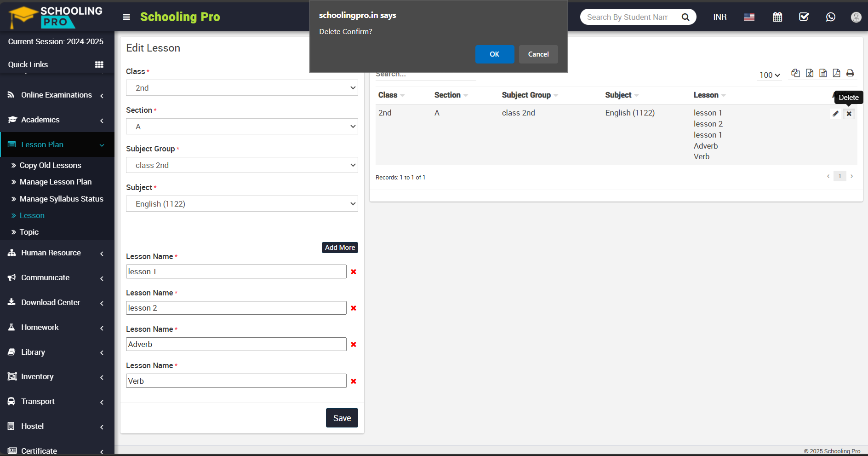Click the 'class 2nd' subject group cell
Screen dimensions: 868x456
(518, 113)
